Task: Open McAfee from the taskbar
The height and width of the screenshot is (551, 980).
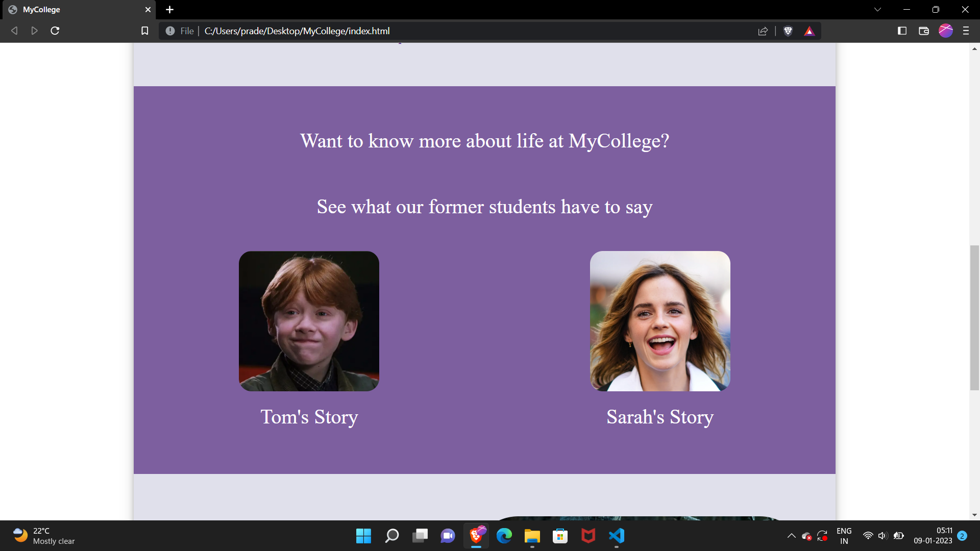Action: (588, 536)
